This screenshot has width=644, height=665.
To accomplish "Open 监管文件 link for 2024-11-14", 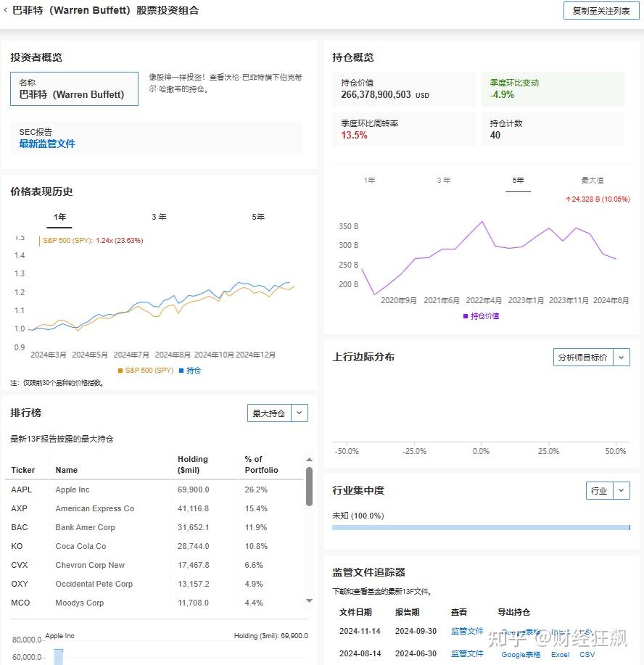I will pos(466,631).
